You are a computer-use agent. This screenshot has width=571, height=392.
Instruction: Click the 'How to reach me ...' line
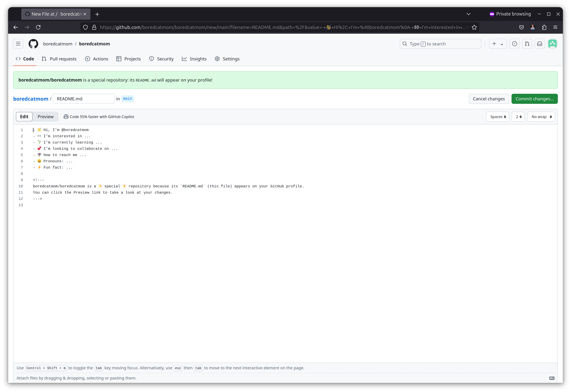[60, 155]
